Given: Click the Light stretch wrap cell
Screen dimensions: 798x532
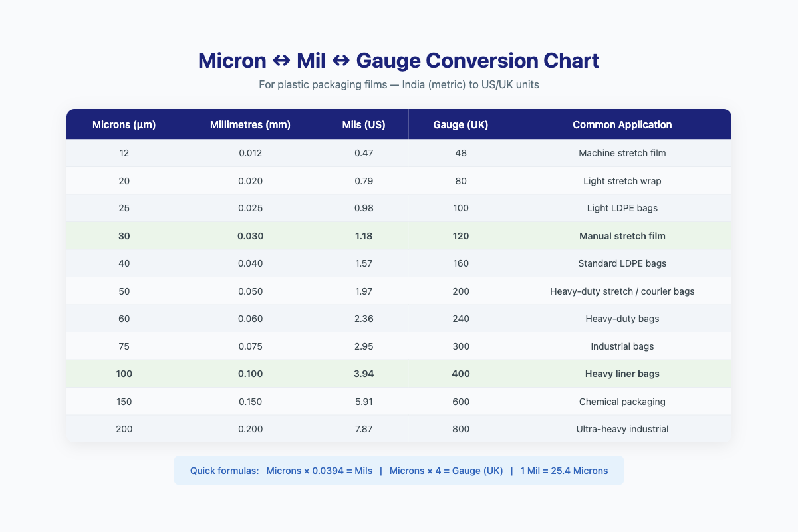Looking at the screenshot, I should click(x=622, y=181).
